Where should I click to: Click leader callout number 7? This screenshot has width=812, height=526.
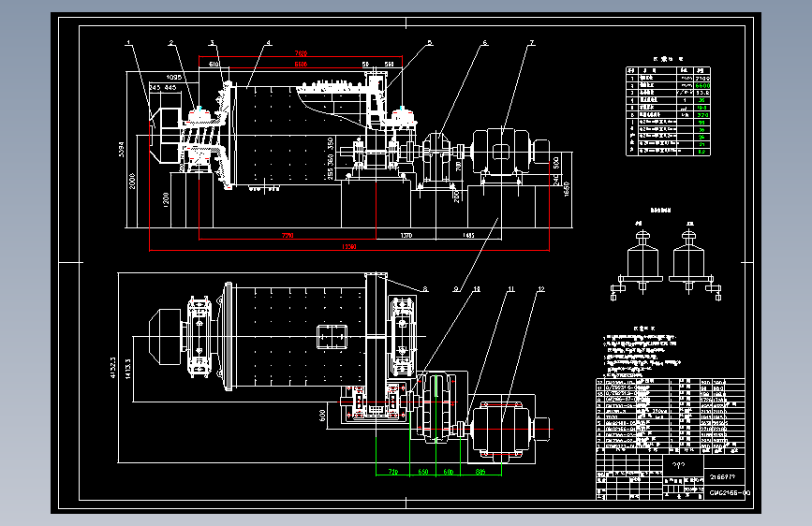(x=532, y=43)
